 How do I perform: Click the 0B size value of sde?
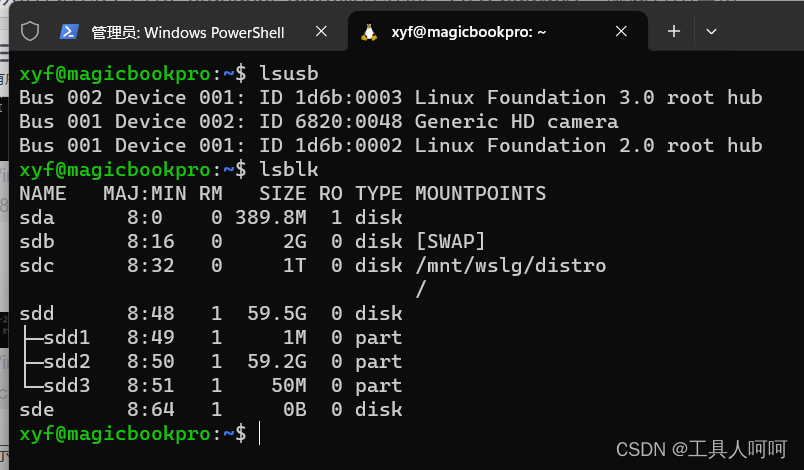tap(295, 410)
